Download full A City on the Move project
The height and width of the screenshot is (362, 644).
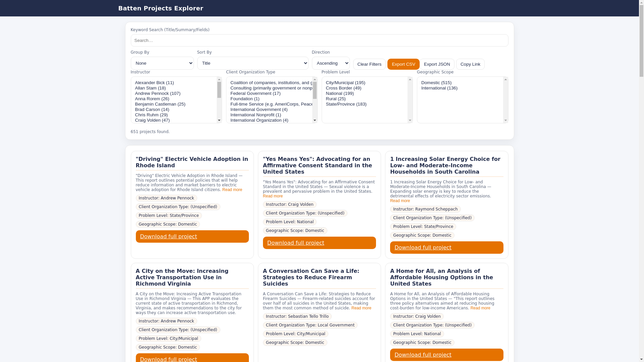pos(192,358)
